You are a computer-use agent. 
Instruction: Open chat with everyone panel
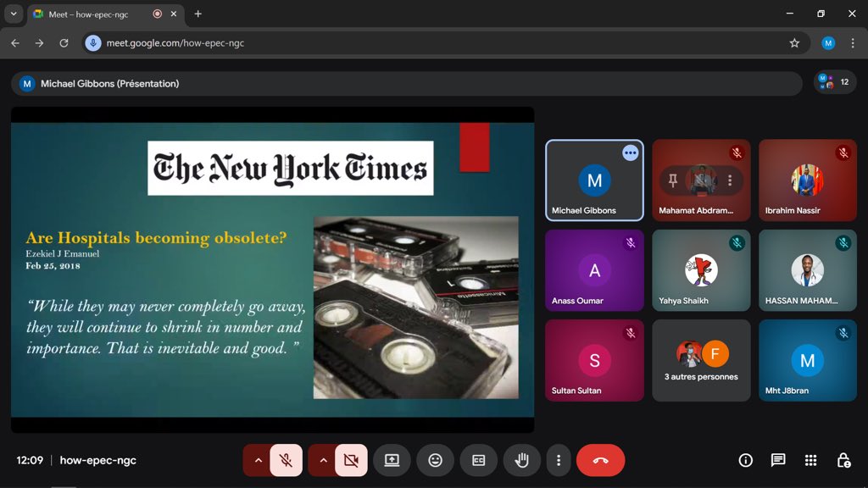click(778, 460)
